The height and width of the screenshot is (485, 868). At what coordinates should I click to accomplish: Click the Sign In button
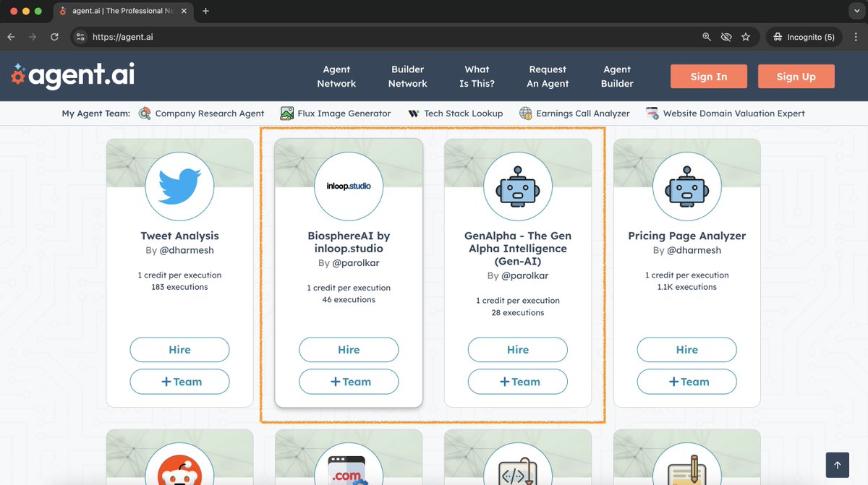click(x=709, y=77)
